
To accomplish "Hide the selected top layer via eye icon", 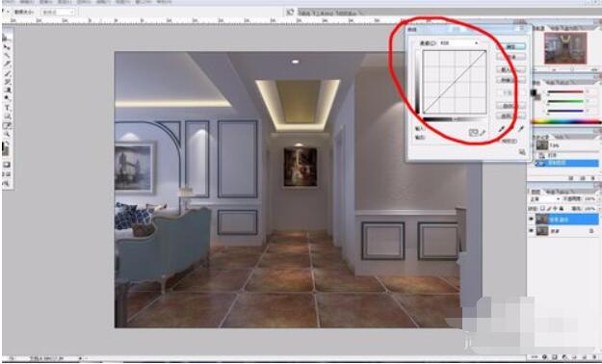I will [532, 220].
